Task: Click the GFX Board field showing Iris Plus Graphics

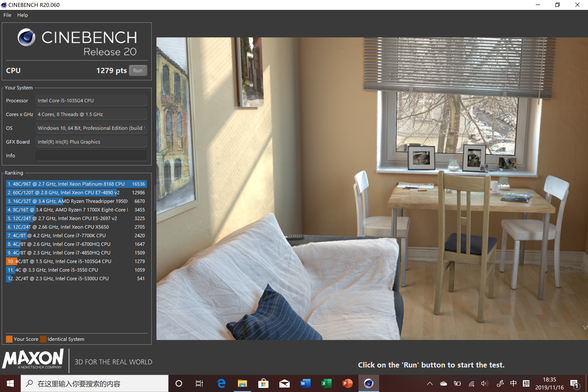Action: 91,142
